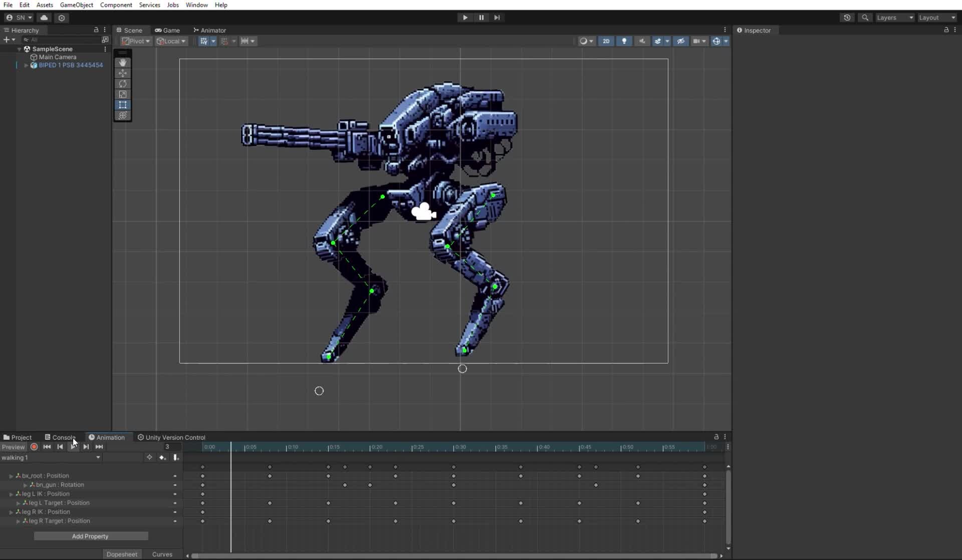Collapse the SampleScene hierarchy entry
Screen dimensions: 962x560
tap(19, 49)
